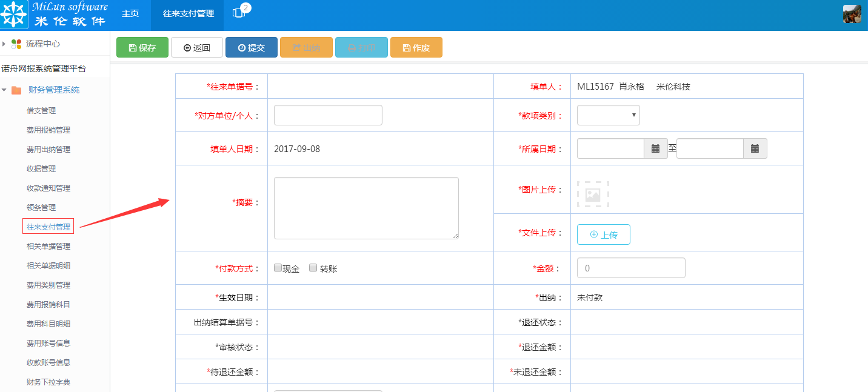Switch to the 主页 tab
The width and height of the screenshot is (868, 392).
click(131, 13)
